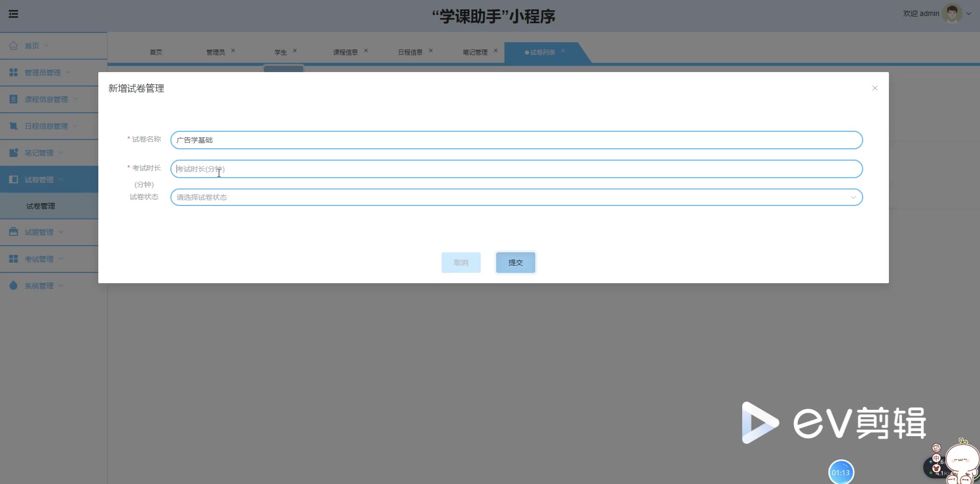Click the 考试管理 sidebar label
The width and height of the screenshot is (980, 484).
click(x=39, y=259)
